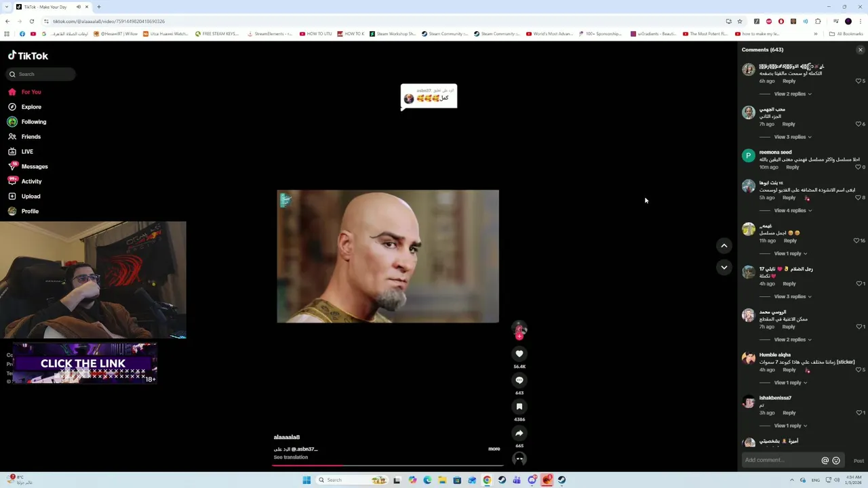This screenshot has width=868, height=488.
Task: Open creator avatar with follow plus
Action: (x=519, y=330)
